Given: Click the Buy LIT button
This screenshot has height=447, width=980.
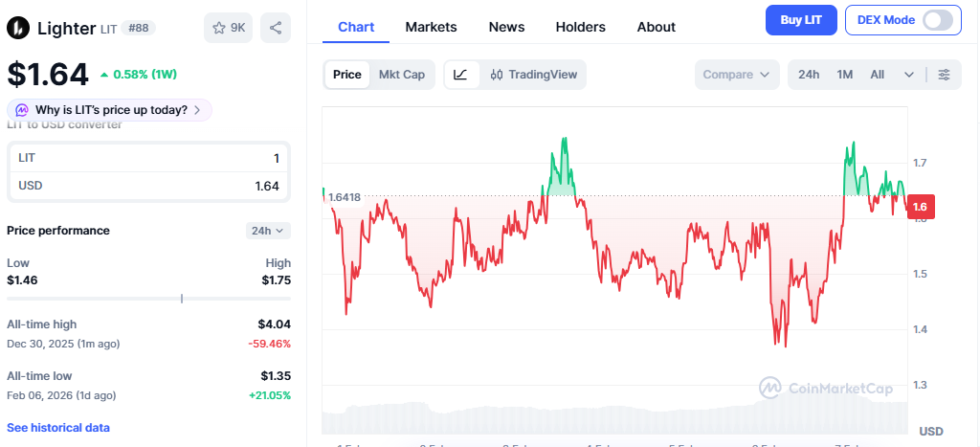Looking at the screenshot, I should point(801,20).
